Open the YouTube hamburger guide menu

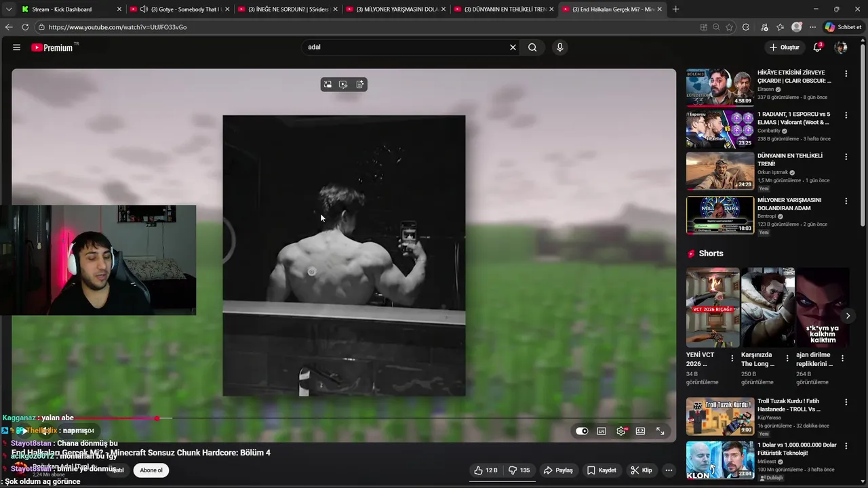tap(16, 47)
